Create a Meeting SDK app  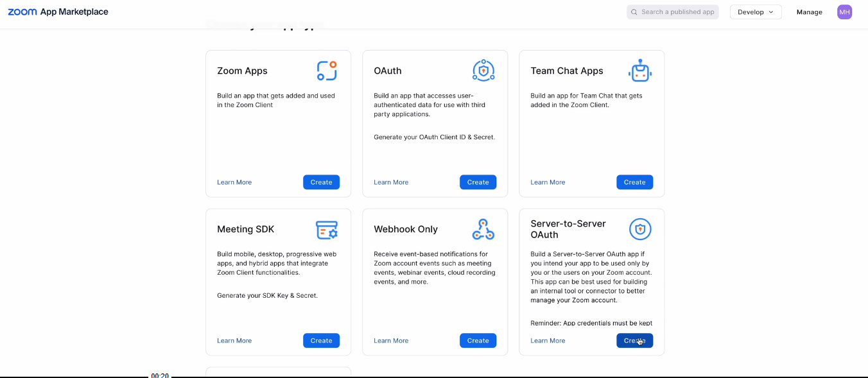[321, 341]
